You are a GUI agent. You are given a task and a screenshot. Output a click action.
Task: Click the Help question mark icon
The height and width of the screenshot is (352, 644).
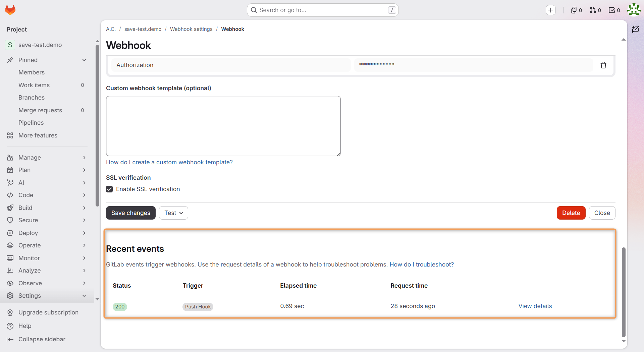10,326
